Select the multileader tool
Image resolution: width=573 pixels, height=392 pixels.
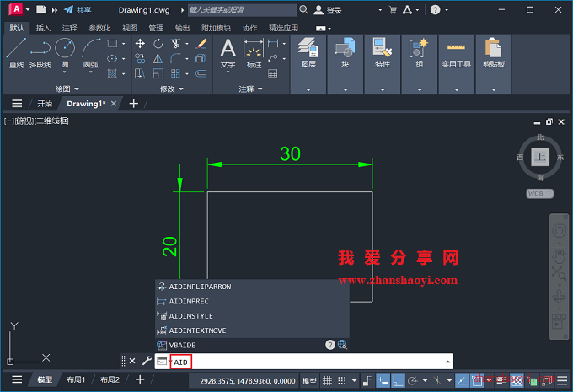point(273,58)
